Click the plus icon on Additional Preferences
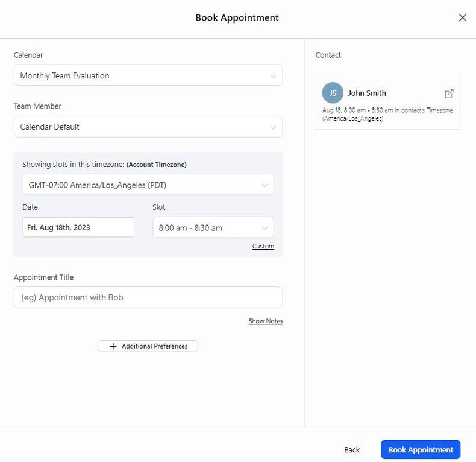Image resolution: width=476 pixels, height=462 pixels. tap(113, 346)
